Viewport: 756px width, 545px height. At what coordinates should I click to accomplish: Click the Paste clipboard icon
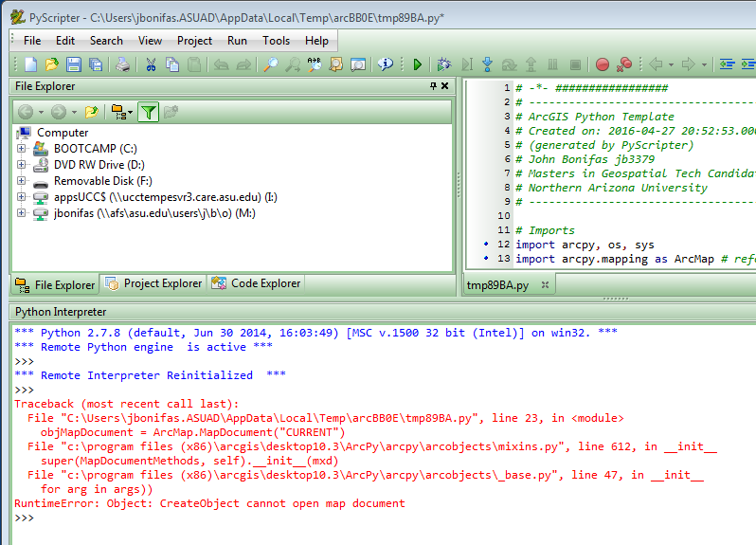coord(194,64)
